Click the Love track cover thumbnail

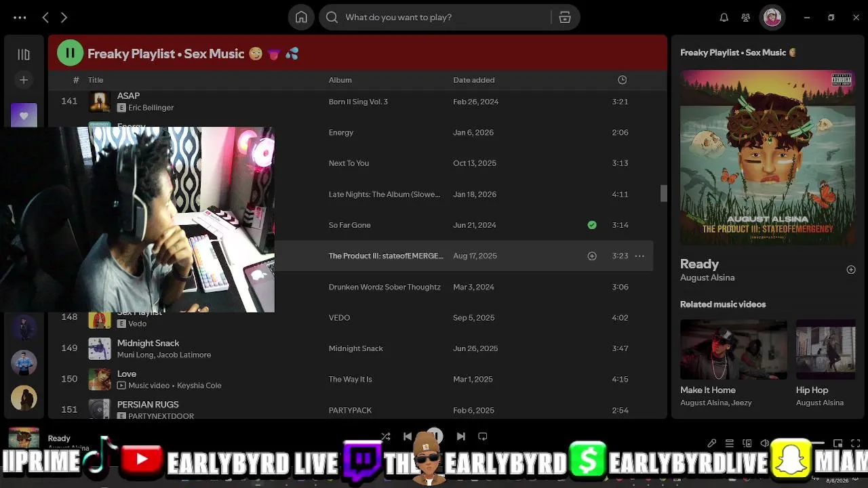click(x=100, y=380)
